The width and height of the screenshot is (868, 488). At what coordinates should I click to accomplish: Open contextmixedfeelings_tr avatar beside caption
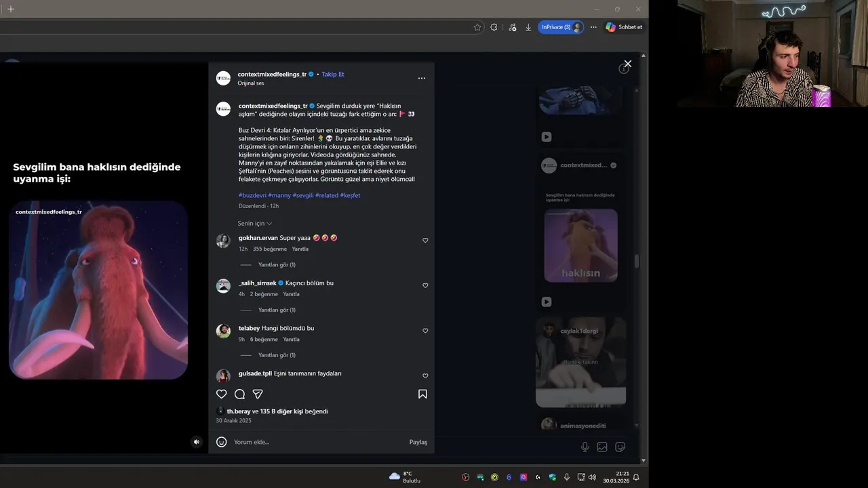coord(223,109)
